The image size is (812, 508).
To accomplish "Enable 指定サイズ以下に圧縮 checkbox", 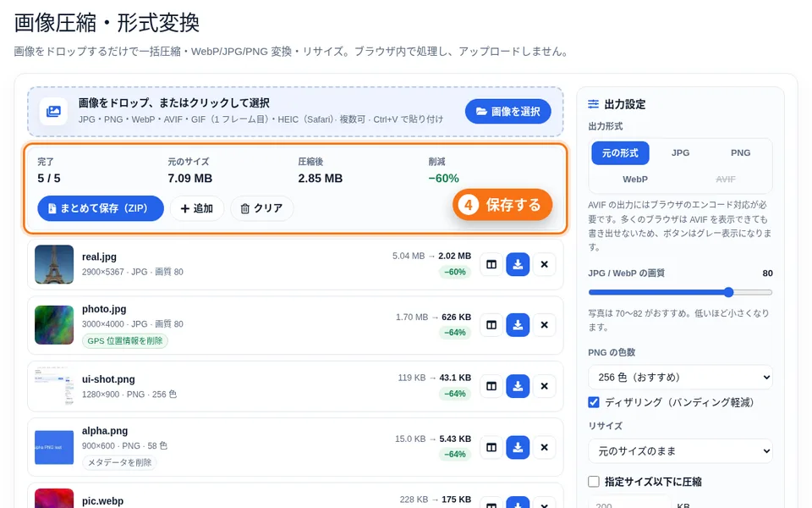I will point(594,482).
